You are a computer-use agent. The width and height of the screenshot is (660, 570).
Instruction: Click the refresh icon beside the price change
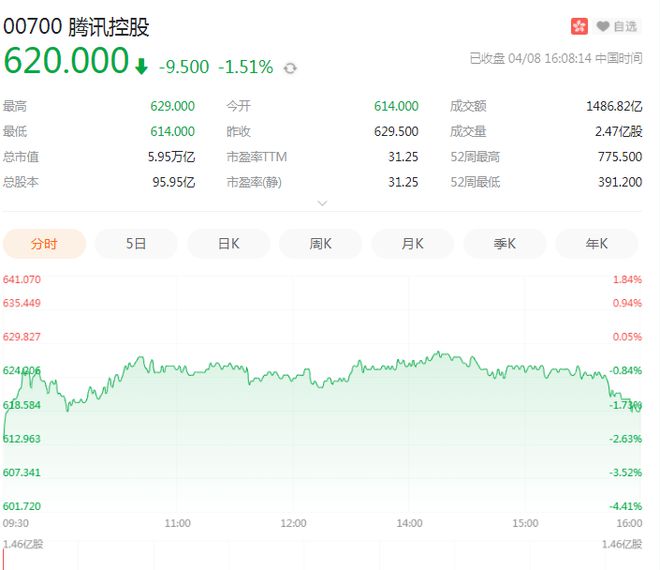[x=290, y=68]
